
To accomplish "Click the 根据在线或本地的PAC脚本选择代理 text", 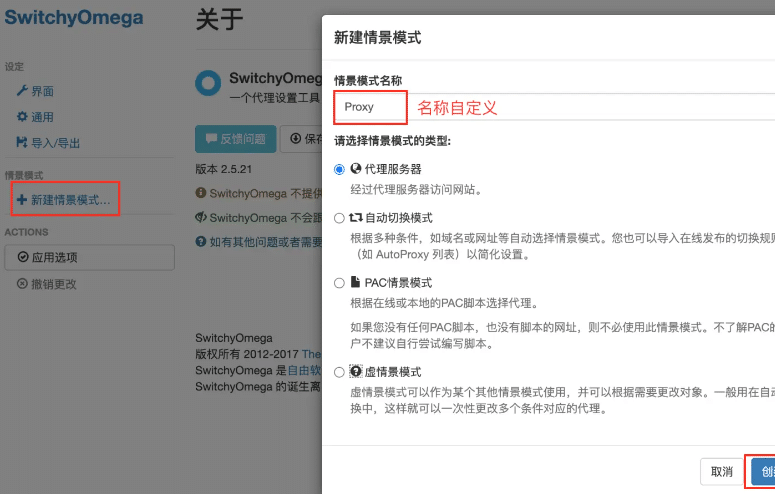I will click(x=444, y=303).
